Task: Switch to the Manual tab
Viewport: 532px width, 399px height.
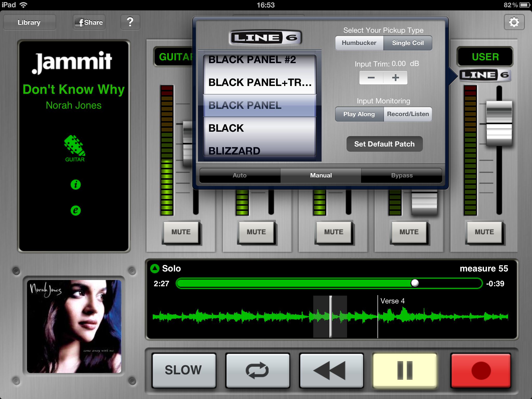Action: click(x=321, y=175)
